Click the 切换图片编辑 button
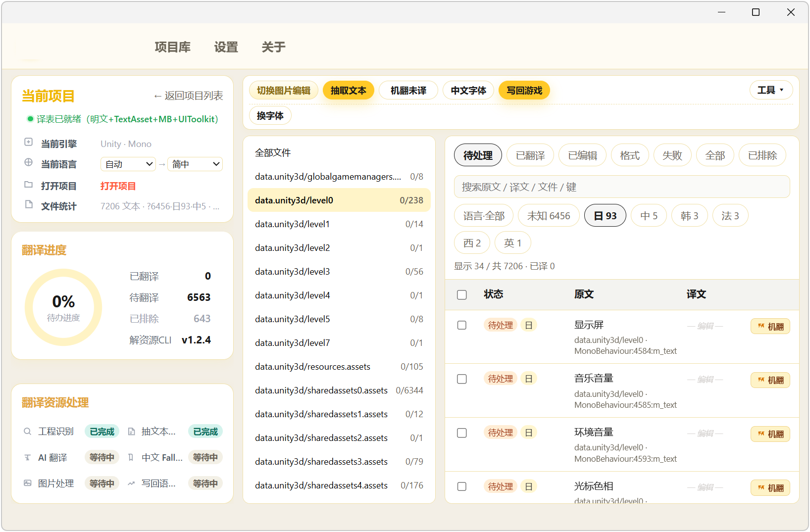This screenshot has height=532, width=810. point(284,91)
